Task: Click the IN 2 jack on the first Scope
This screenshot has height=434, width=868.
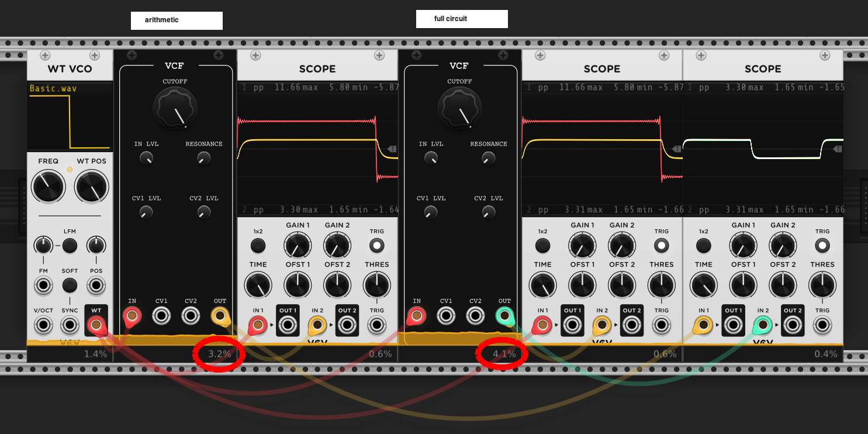Action: coord(317,325)
